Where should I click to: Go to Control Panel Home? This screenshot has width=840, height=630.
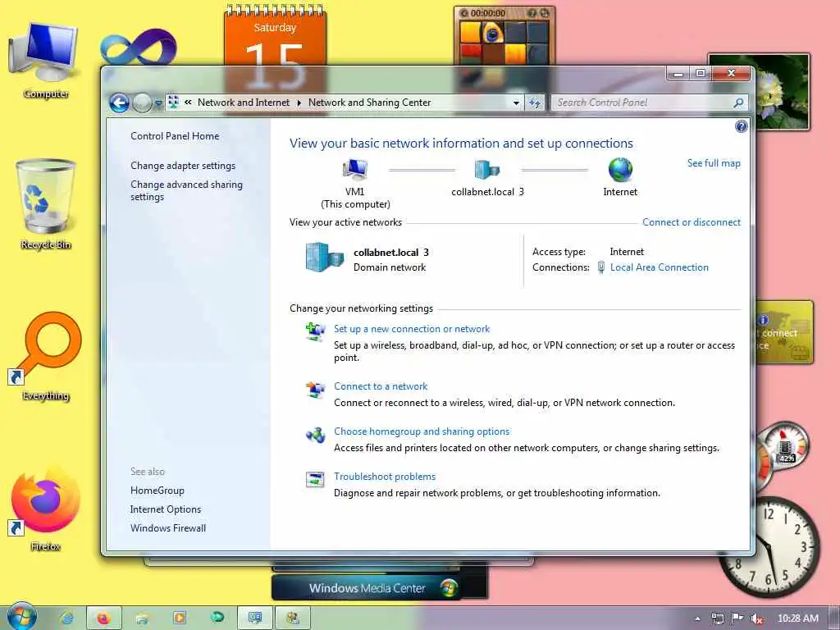click(175, 136)
